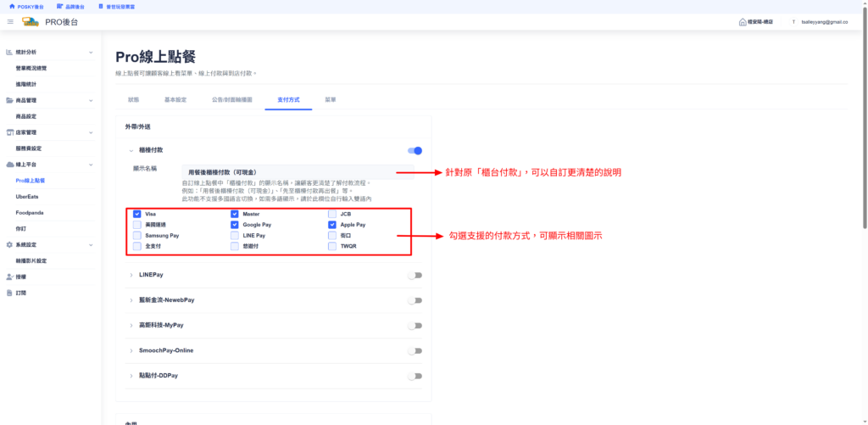
Task: Check the checkbox below LINE Pay
Action: [234, 246]
